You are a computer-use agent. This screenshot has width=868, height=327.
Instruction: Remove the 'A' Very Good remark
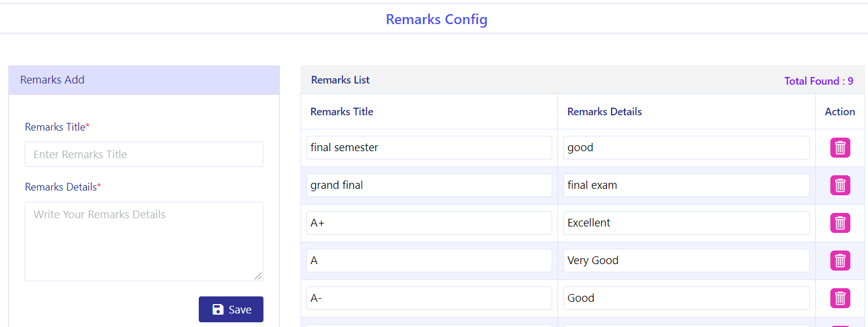[x=840, y=261]
